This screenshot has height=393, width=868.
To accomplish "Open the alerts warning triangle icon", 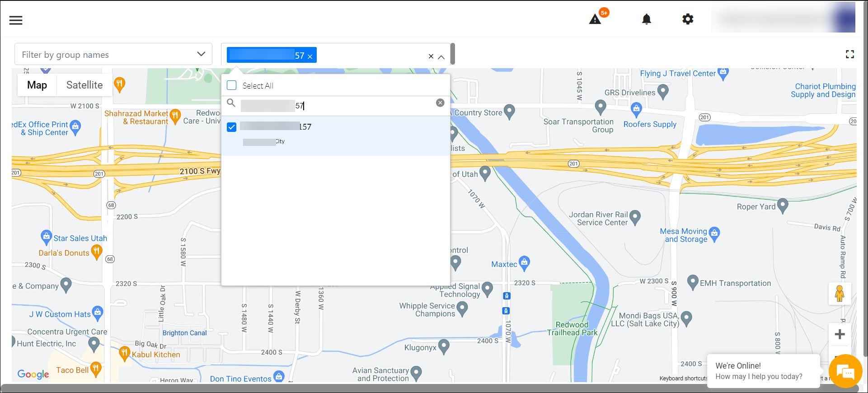I will coord(595,19).
